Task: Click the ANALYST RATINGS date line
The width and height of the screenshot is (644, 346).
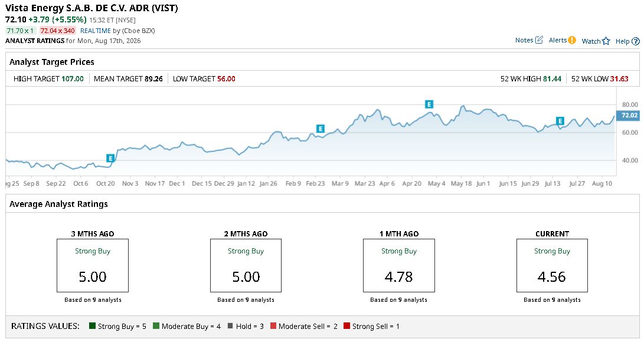Action: click(x=73, y=41)
